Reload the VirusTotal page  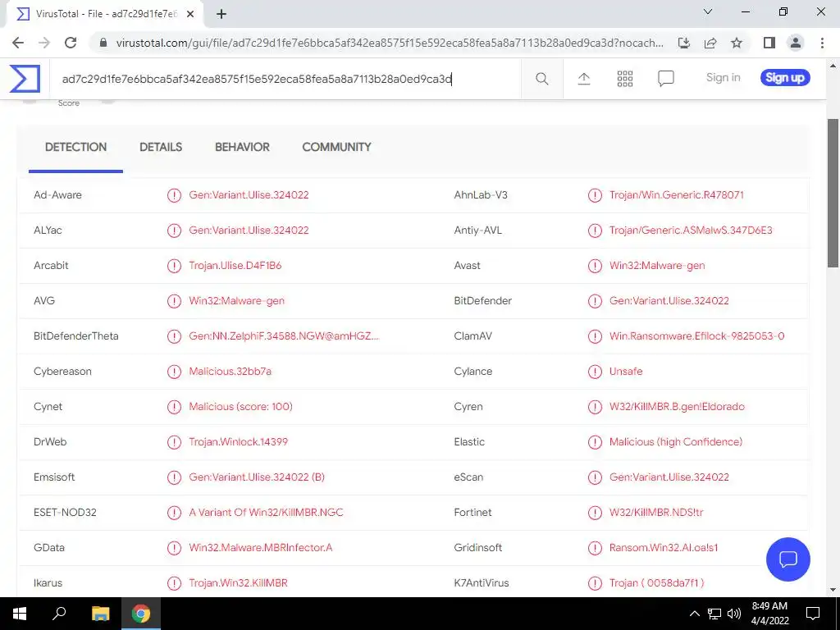(x=71, y=43)
